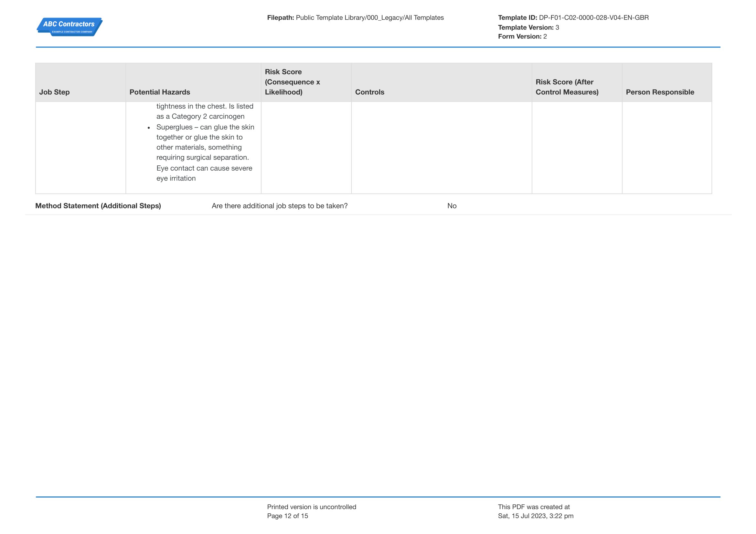Click the Form Version line

click(x=522, y=37)
